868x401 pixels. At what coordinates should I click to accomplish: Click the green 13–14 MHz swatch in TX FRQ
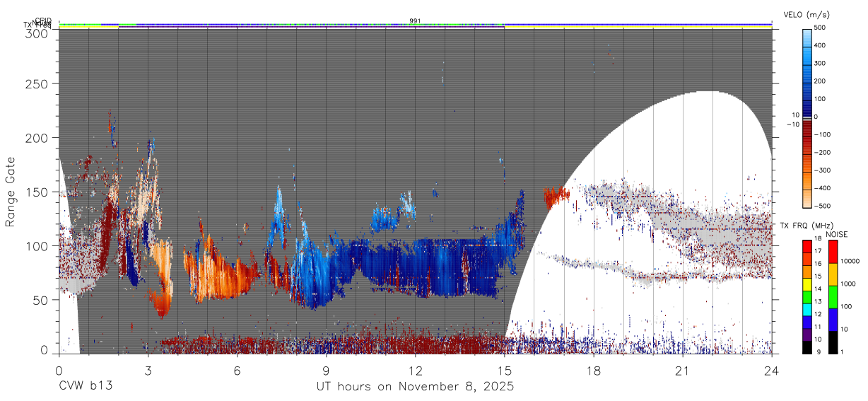[807, 296]
